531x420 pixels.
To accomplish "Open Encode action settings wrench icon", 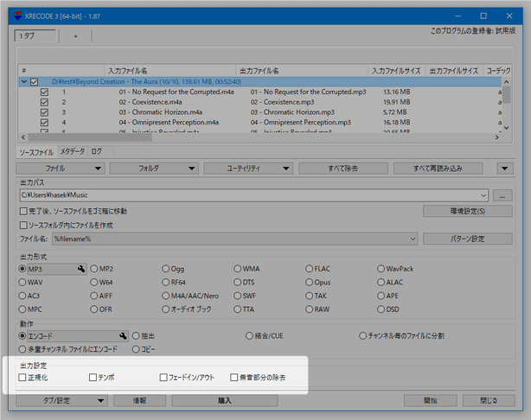I will tap(123, 336).
